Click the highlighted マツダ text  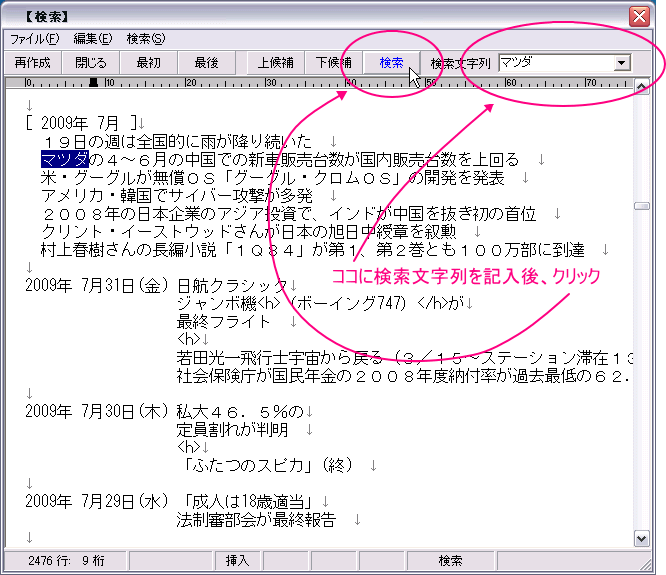coord(65,159)
